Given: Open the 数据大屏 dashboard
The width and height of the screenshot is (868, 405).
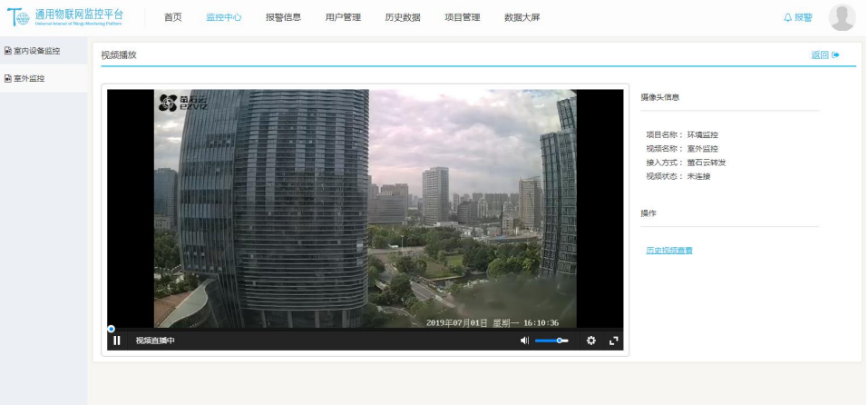Looking at the screenshot, I should [522, 17].
